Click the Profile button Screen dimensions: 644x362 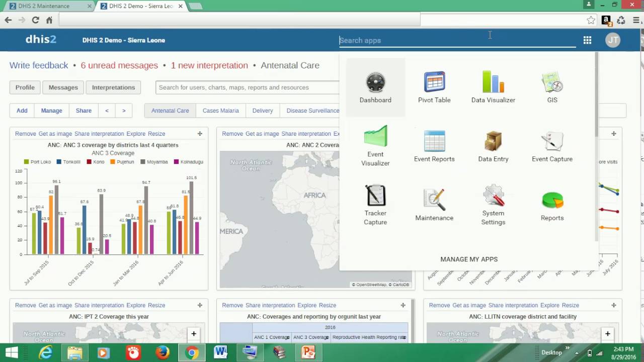(25, 87)
